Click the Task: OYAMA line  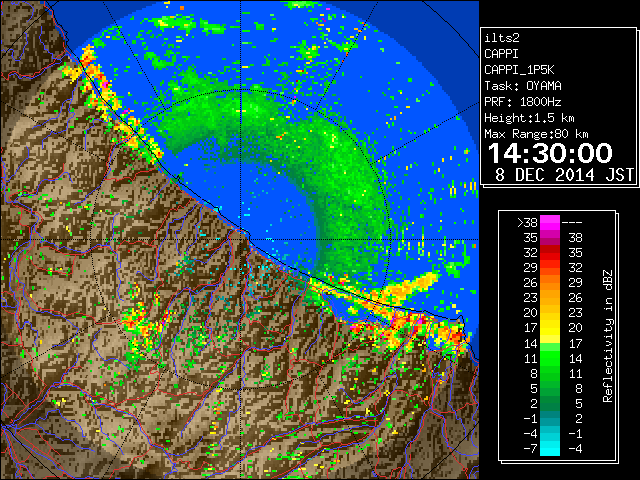pyautogui.click(x=522, y=86)
